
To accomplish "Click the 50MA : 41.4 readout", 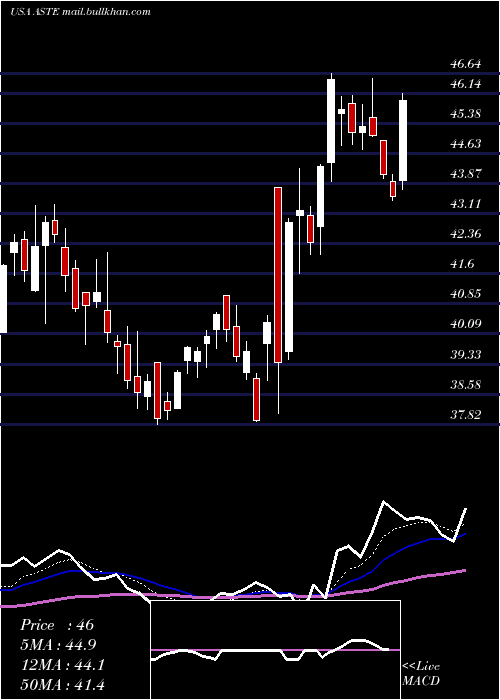I will (62, 685).
